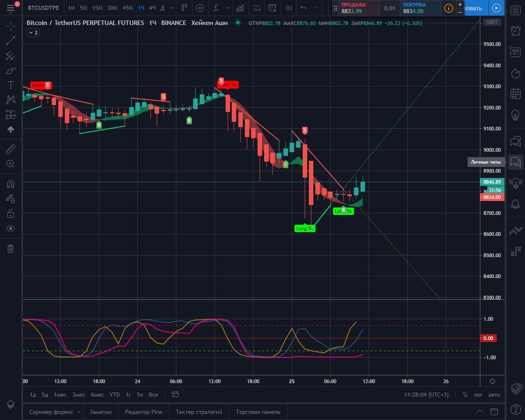Toggle лог logarithmic scale
This screenshot has height=420, width=525.
[x=478, y=395]
